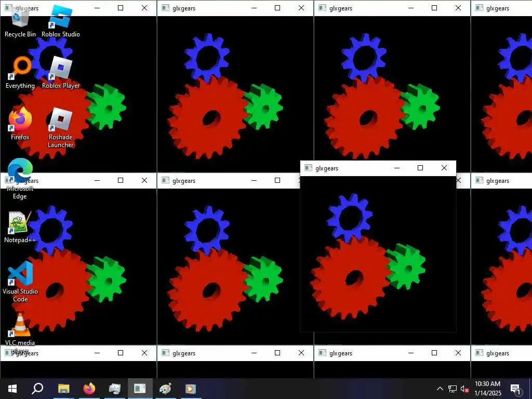Viewport: 532px width, 399px height.
Task: Click the active highlighted taskbar window icon
Action: click(140, 389)
